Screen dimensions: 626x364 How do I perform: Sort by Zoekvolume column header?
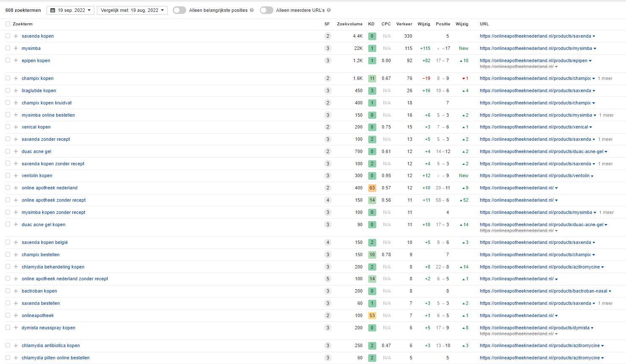[350, 24]
